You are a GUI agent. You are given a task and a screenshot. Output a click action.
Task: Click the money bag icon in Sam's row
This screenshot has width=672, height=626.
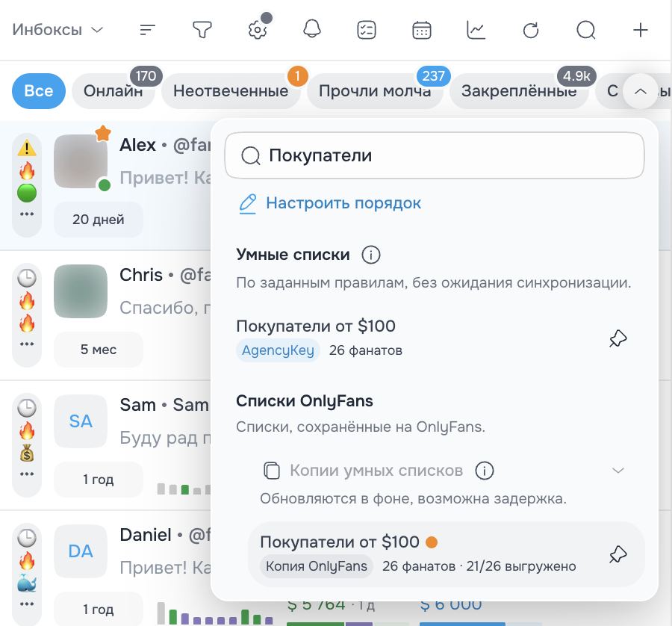27,453
